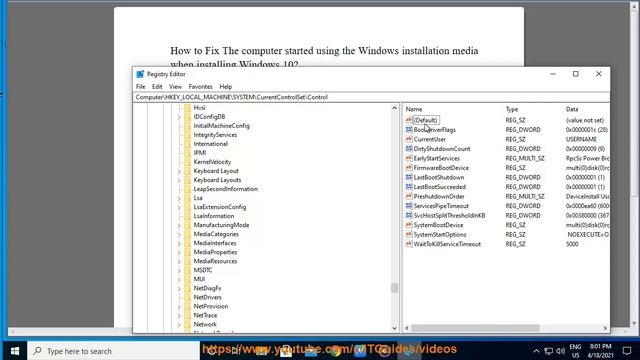Click the folder icon beside LeapSecondInformation
This screenshot has height=360, width=640.
[187, 189]
